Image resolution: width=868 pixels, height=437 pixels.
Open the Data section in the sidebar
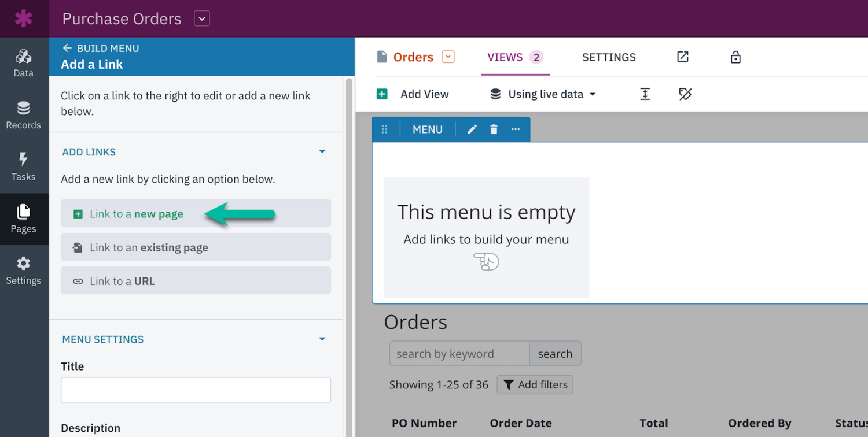tap(23, 62)
